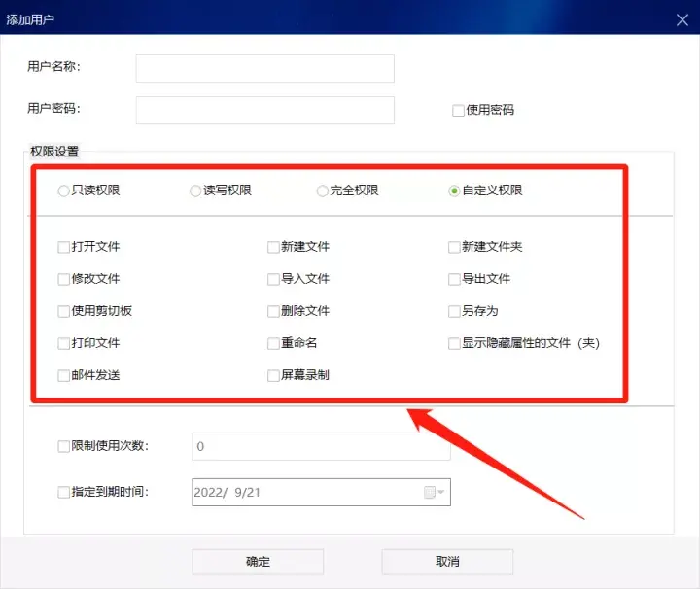Screen dimensions: 700x589
Task: Select the 只读权限 radio button
Action: (63, 191)
